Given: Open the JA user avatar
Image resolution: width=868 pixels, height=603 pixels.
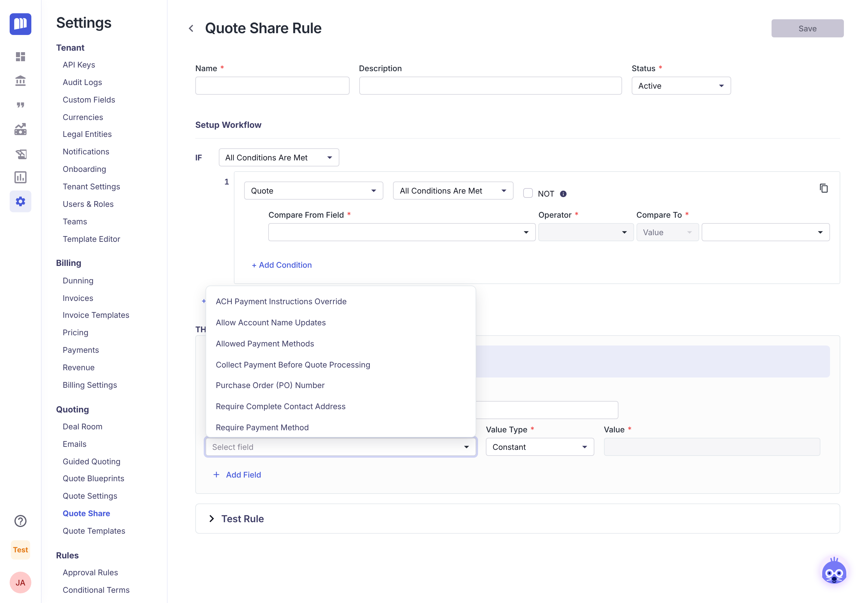Looking at the screenshot, I should point(20,582).
